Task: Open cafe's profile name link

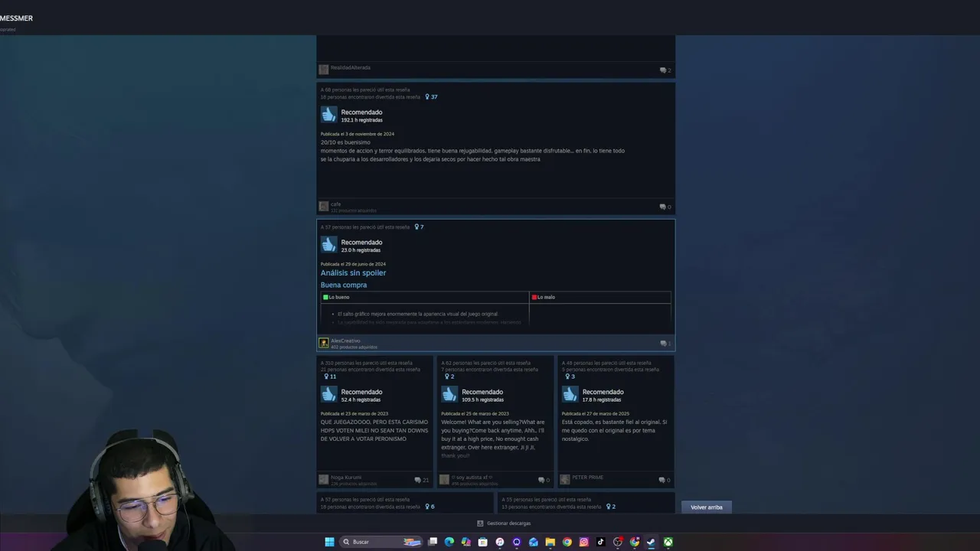Action: point(336,204)
